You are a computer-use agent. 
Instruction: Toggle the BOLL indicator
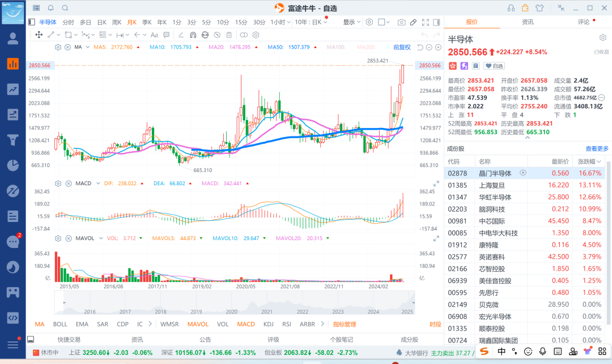pyautogui.click(x=60, y=324)
